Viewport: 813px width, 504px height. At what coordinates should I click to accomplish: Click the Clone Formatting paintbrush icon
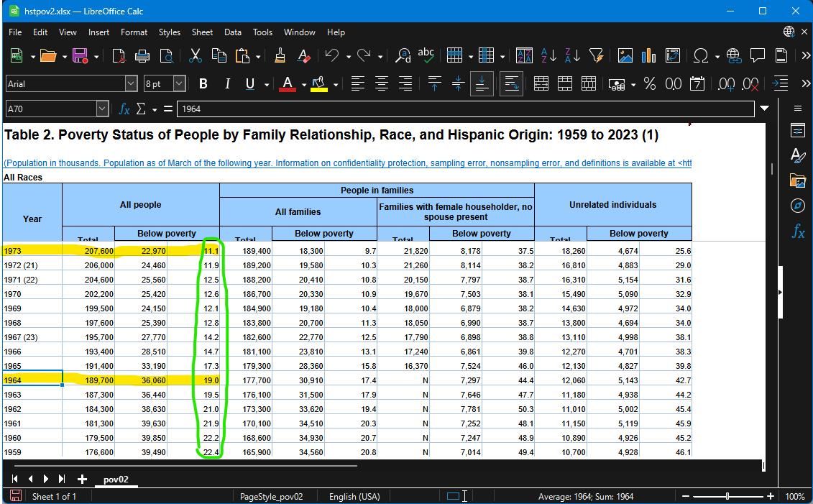280,55
